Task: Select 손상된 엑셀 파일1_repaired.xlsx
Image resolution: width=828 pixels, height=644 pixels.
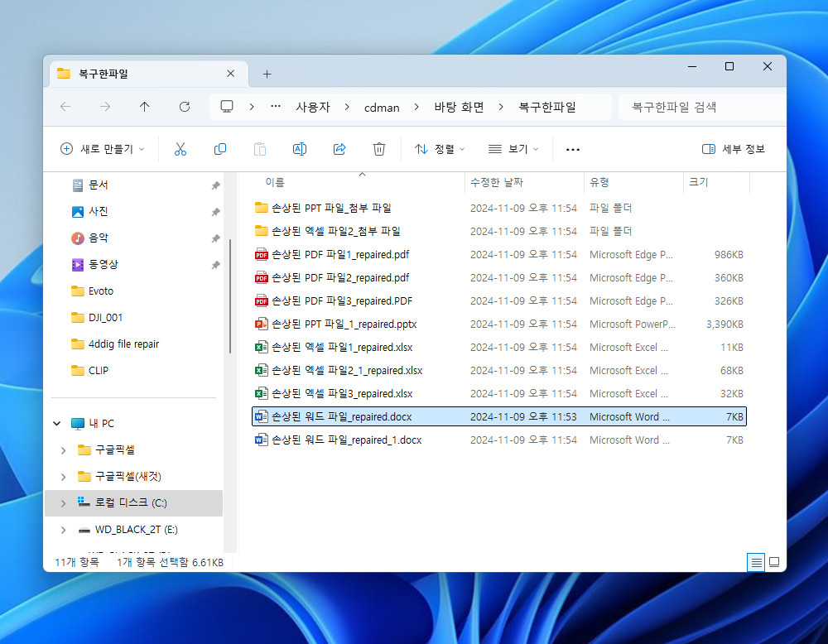Action: (499, 348)
